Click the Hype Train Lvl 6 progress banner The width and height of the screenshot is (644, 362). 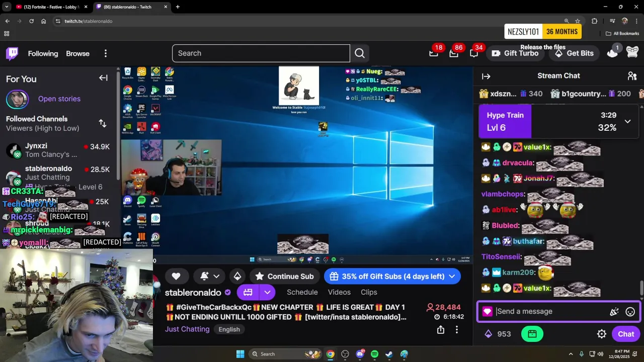point(558,121)
